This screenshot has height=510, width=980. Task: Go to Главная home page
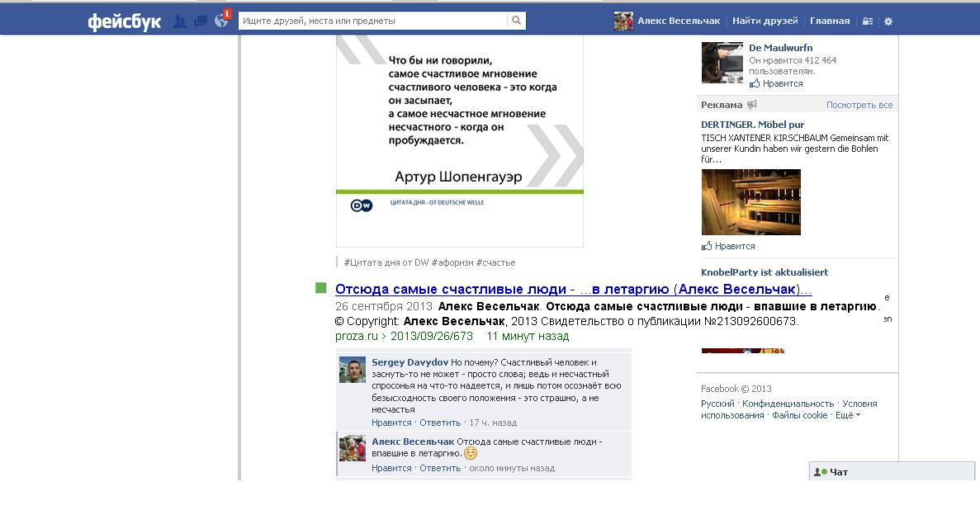click(x=829, y=21)
